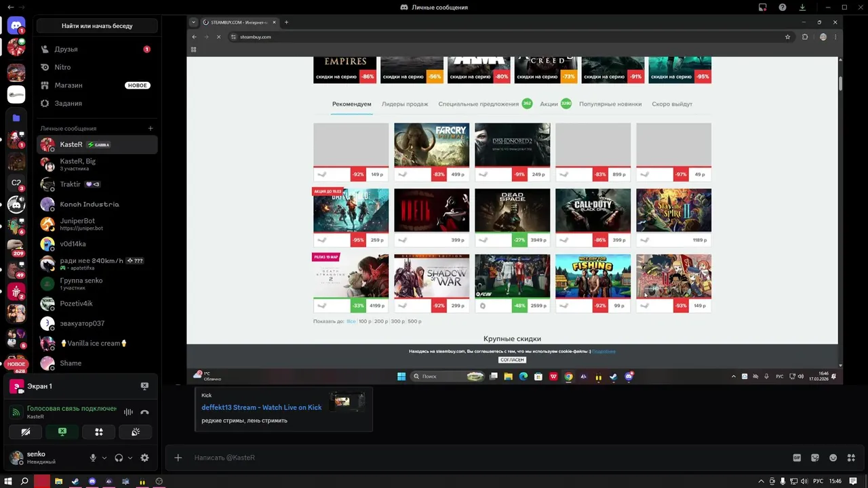Open Discord user settings gear
Viewport: 868px width, 488px height.
pos(144,457)
